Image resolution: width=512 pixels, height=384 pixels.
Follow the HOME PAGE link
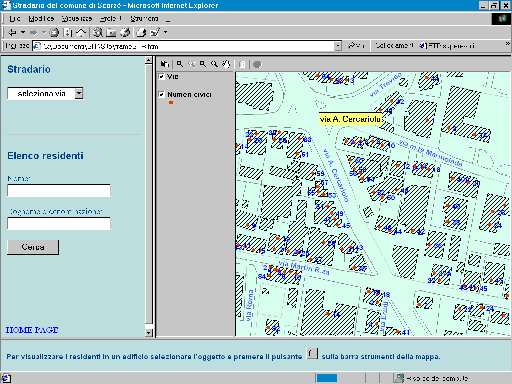pyautogui.click(x=32, y=330)
